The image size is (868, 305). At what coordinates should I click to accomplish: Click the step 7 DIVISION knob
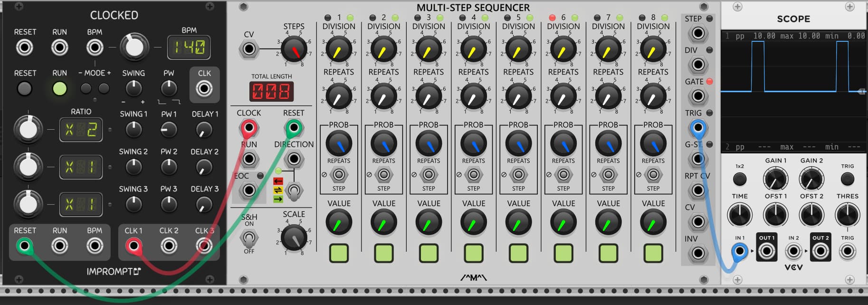[608, 49]
